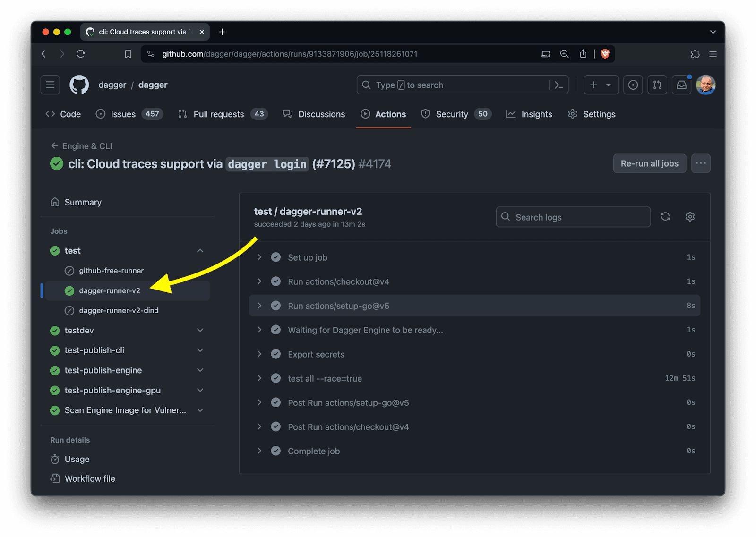The width and height of the screenshot is (756, 537).
Task: Click the Brave shields icon
Action: 605,54
